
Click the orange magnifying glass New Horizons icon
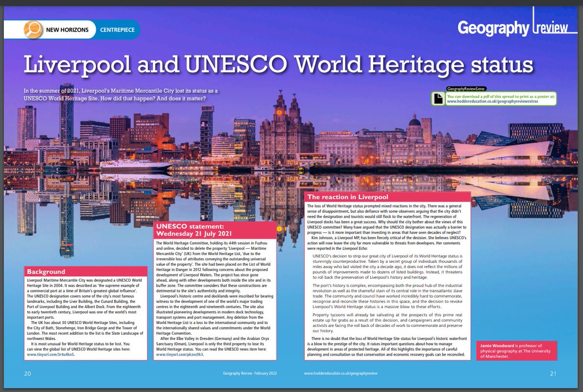click(34, 30)
